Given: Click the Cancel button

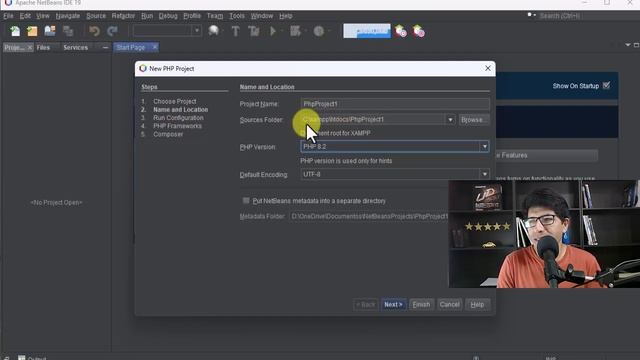Looking at the screenshot, I should click(449, 304).
